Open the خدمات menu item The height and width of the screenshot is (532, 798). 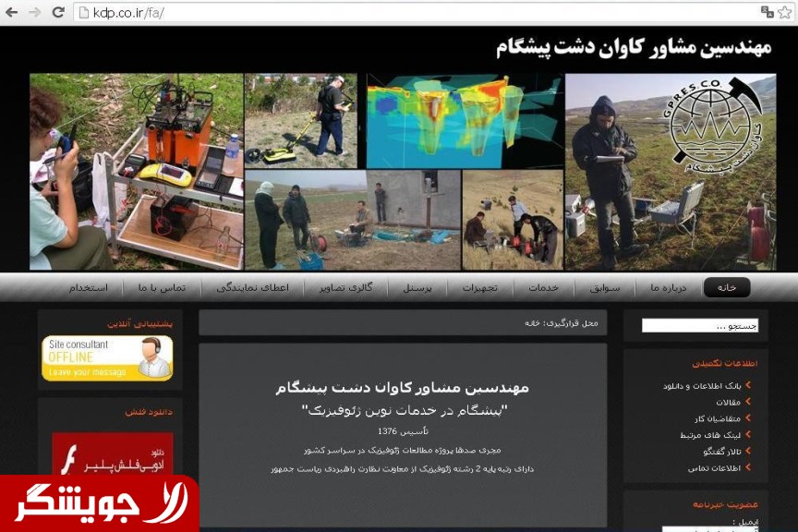[x=543, y=287]
